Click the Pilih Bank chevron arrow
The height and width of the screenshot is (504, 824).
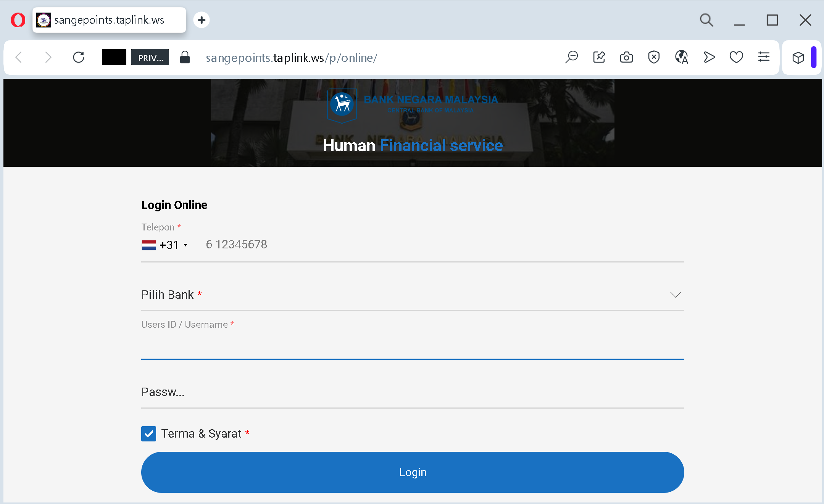[x=675, y=295]
